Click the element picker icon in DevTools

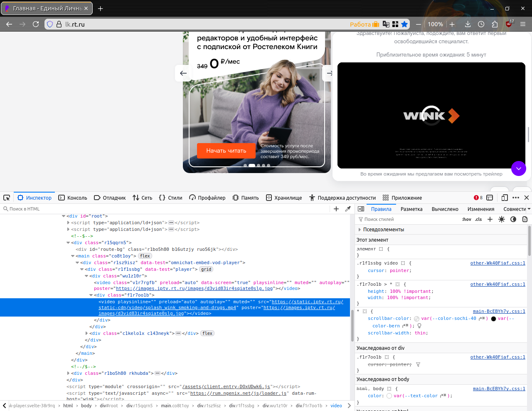pos(7,198)
